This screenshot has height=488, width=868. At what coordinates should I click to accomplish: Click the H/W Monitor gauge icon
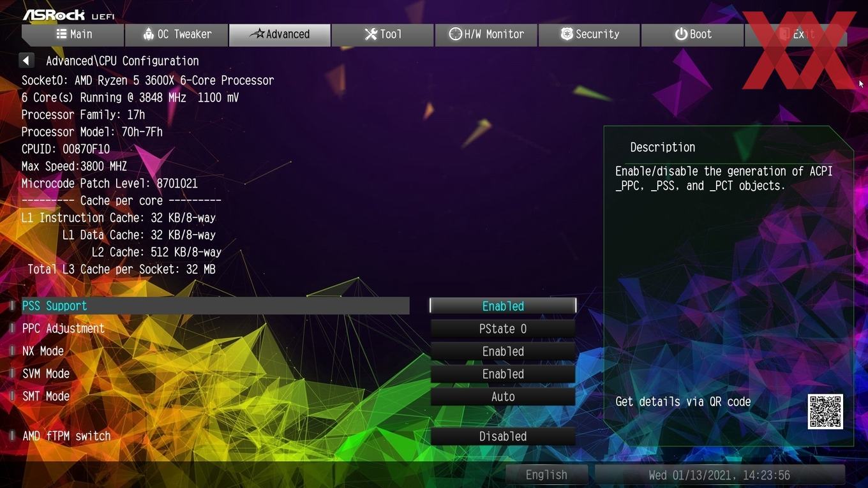(455, 34)
